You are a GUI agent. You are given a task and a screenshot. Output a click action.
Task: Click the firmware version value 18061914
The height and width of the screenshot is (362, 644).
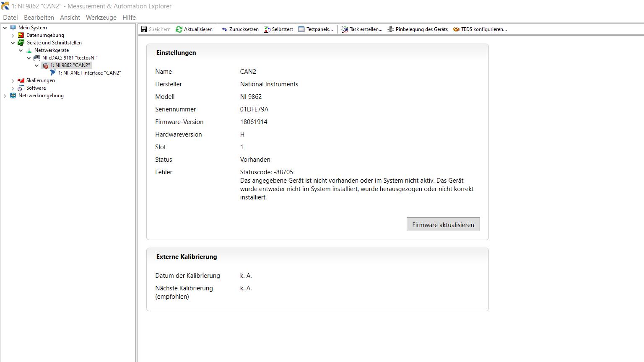[254, 122]
